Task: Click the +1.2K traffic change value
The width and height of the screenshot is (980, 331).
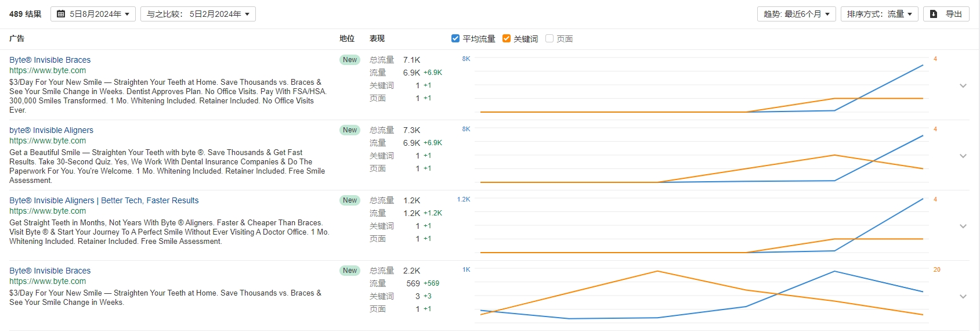Action: pyautogui.click(x=433, y=213)
